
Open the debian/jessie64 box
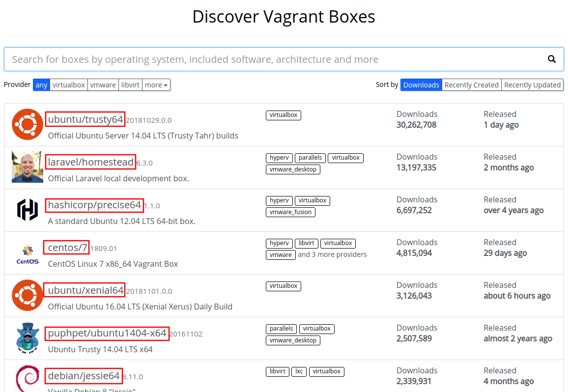pos(84,376)
